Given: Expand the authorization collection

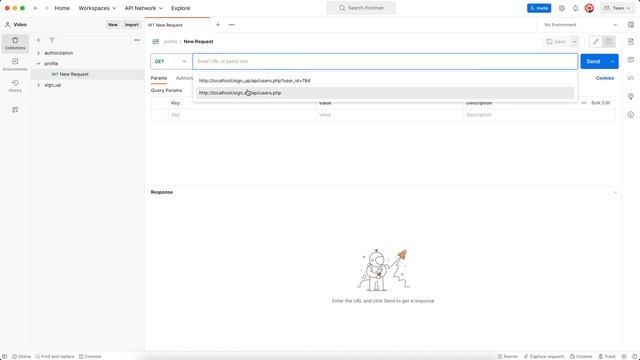Looking at the screenshot, I should (38, 53).
